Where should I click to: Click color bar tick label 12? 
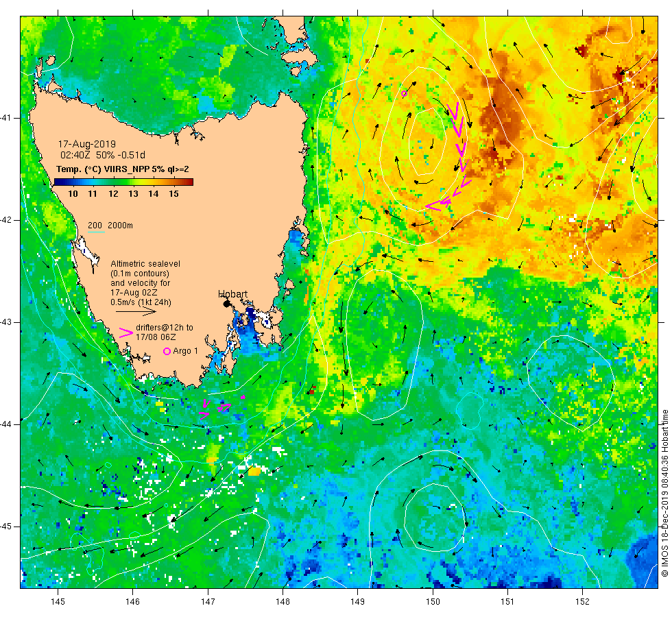point(113,193)
